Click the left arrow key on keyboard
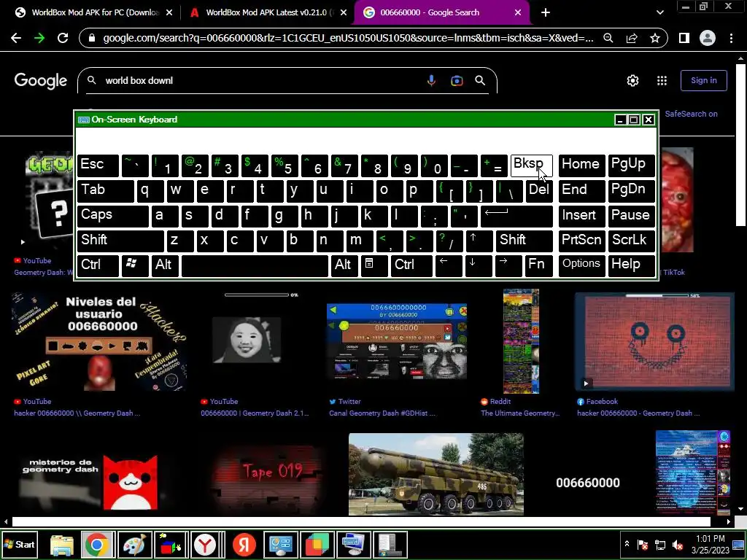The image size is (747, 560). click(449, 265)
